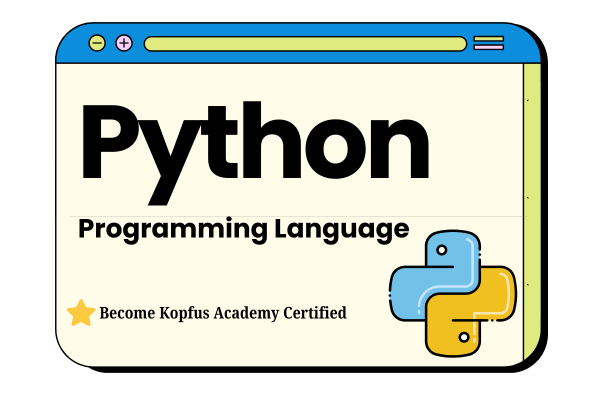Click the yellow-green address bar

pos(305,44)
